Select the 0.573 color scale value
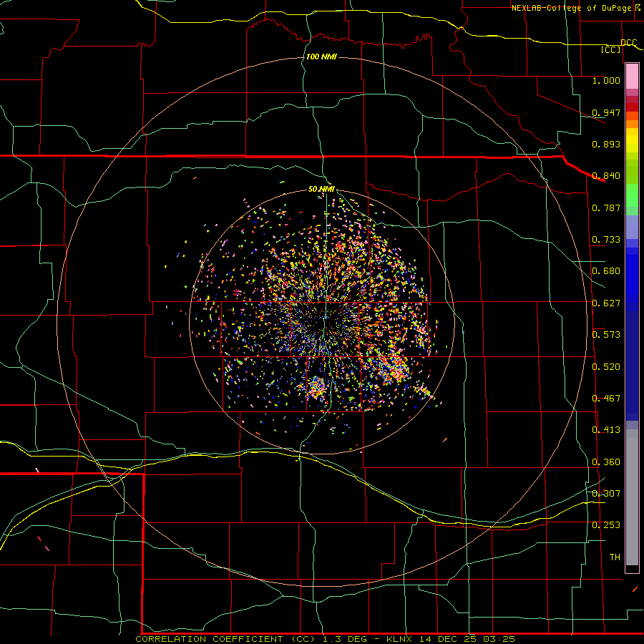This screenshot has height=644, width=644. click(x=606, y=335)
